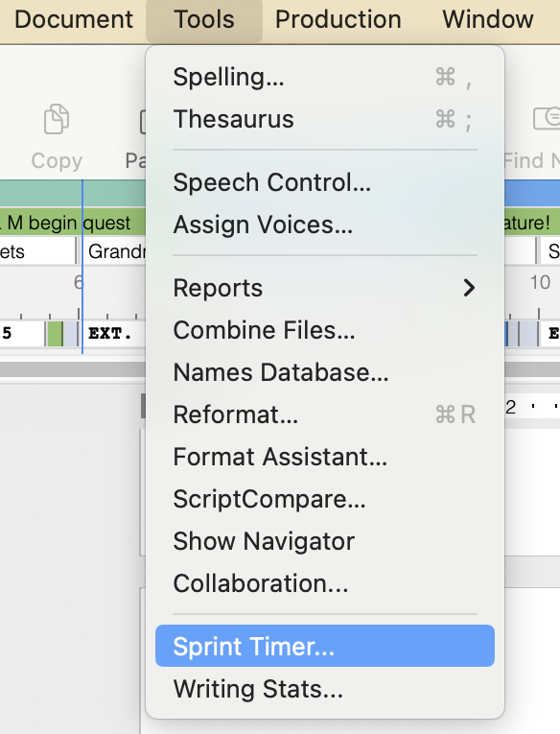The width and height of the screenshot is (560, 734).
Task: Open ScriptCompare menu item
Action: click(x=325, y=499)
